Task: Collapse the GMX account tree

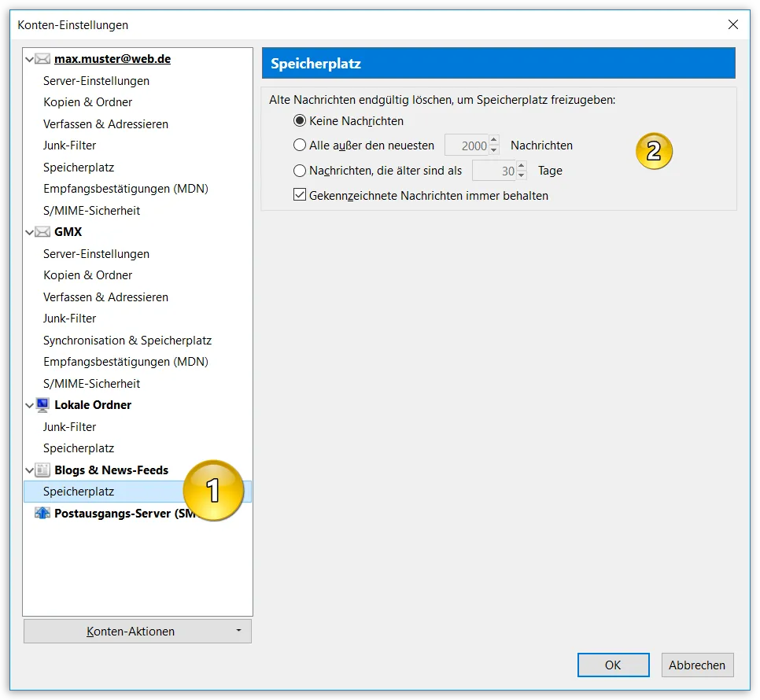Action: (29, 233)
